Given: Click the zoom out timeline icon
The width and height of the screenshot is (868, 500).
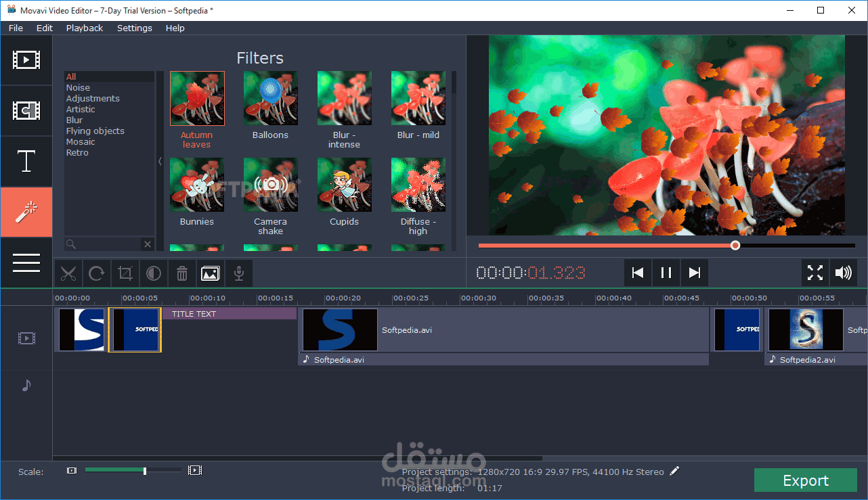Looking at the screenshot, I should 72,470.
